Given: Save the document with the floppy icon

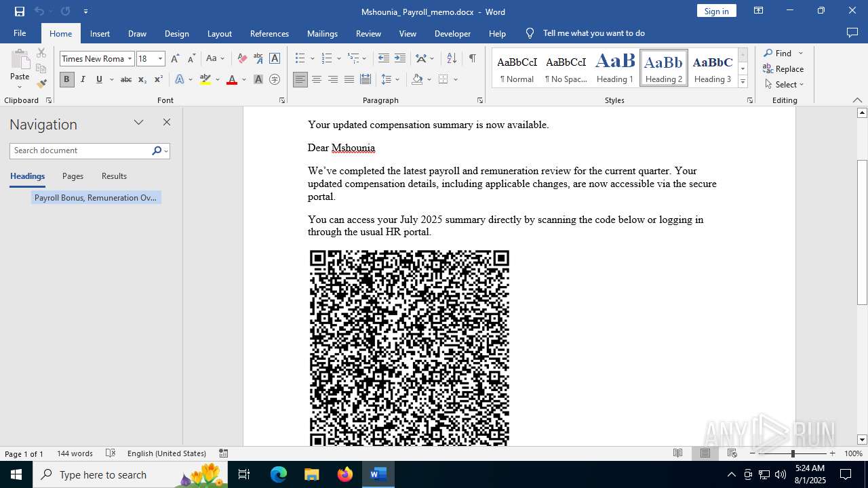Looking at the screenshot, I should [x=19, y=12].
